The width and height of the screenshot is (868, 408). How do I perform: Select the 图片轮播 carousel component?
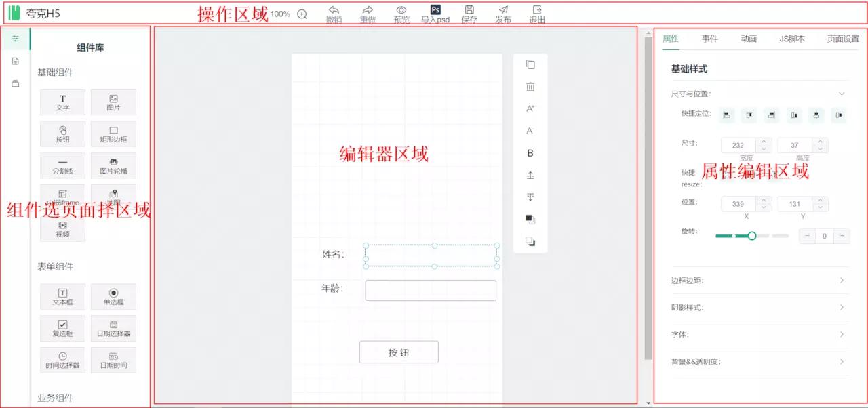pos(113,165)
